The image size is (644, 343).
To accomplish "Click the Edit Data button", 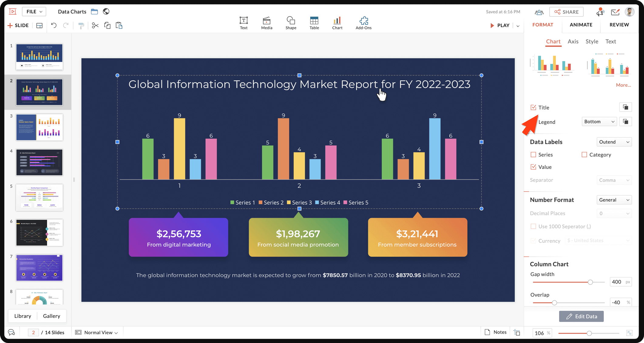I will click(x=581, y=316).
